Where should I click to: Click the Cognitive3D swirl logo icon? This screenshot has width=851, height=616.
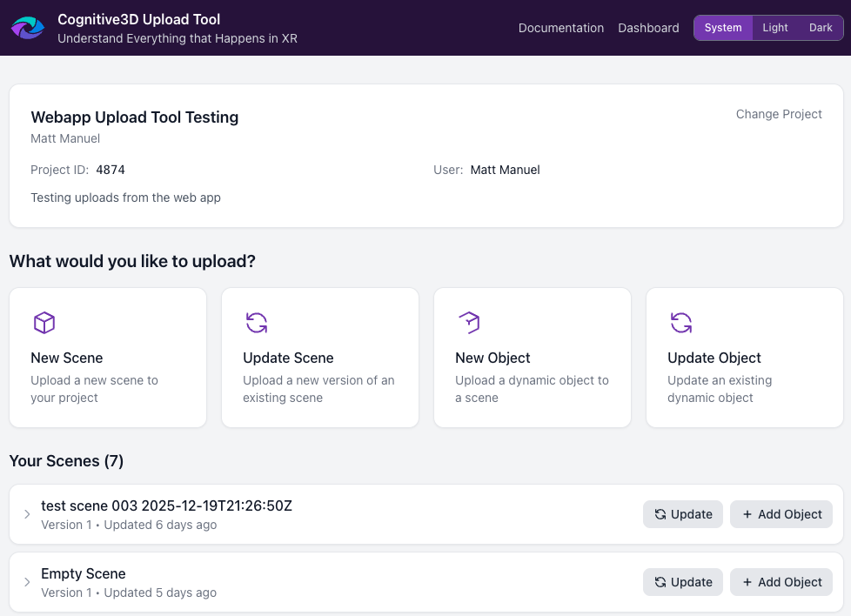pos(27,27)
